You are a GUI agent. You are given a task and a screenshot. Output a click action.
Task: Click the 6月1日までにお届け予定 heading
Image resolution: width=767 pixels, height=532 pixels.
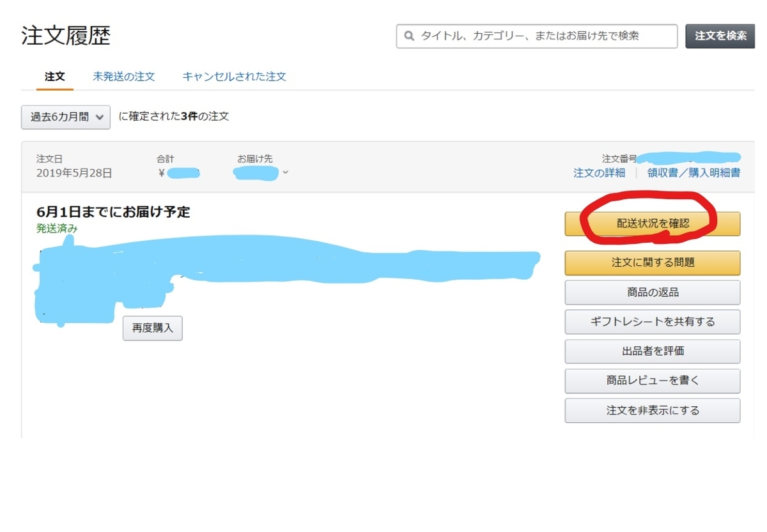pyautogui.click(x=113, y=212)
